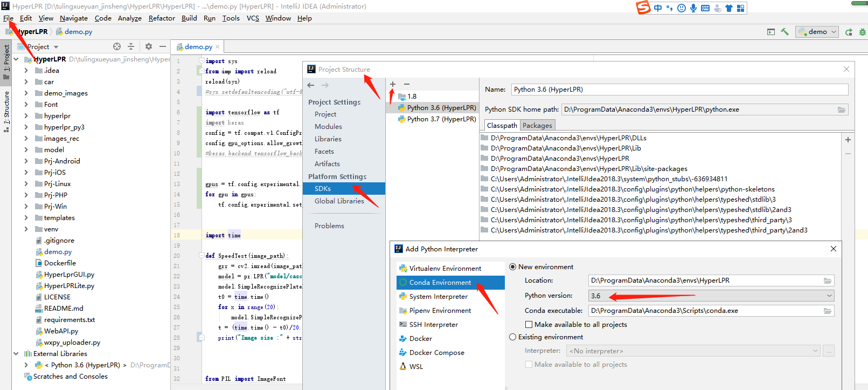
Task: Select the 1.8 JDK entry
Action: 412,97
